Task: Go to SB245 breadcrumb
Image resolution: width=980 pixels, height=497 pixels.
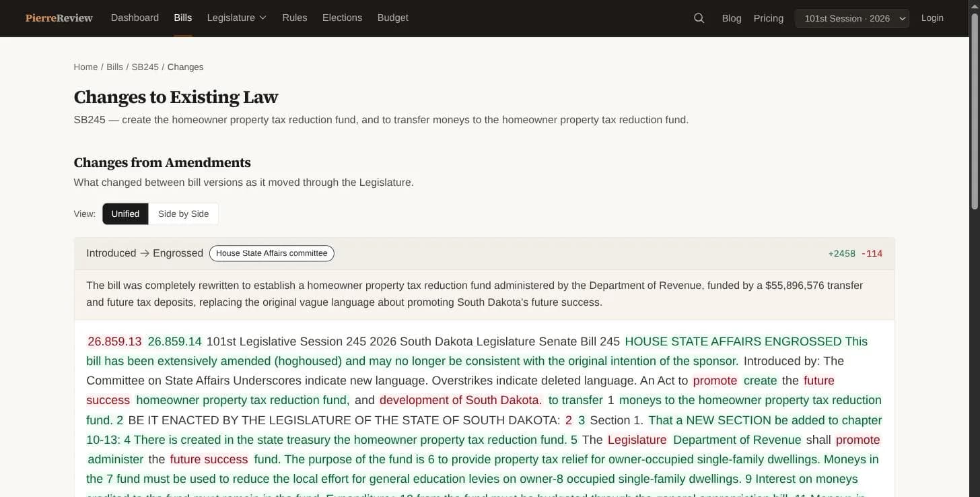Action: coord(145,67)
